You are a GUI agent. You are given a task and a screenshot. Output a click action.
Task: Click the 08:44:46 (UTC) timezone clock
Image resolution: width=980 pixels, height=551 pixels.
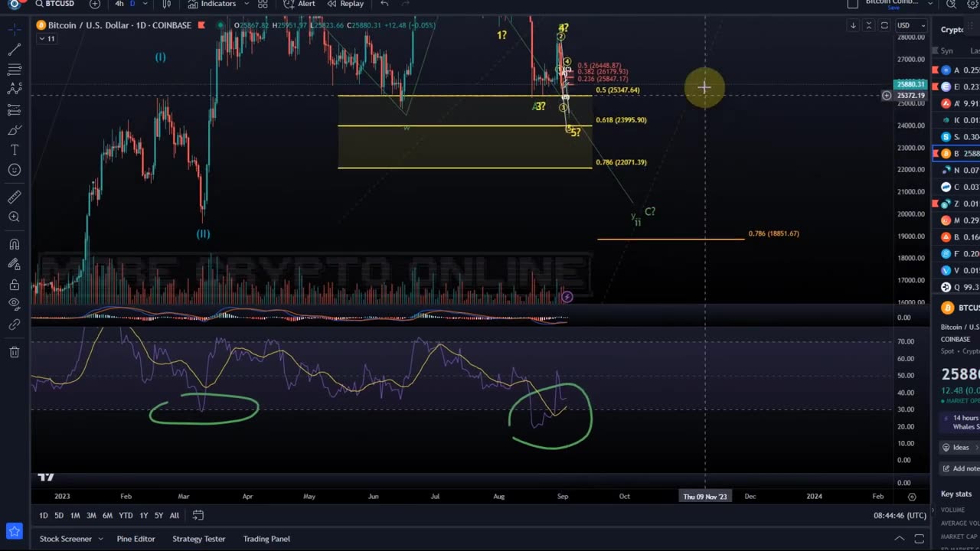click(900, 516)
